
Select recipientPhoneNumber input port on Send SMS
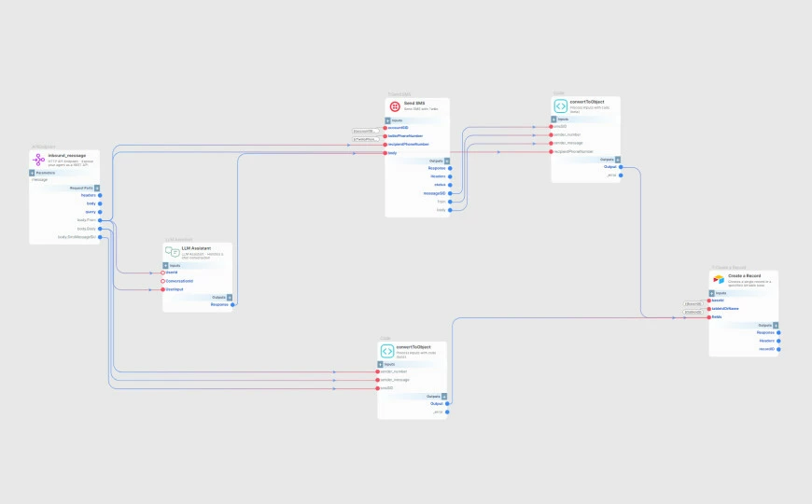pyautogui.click(x=385, y=145)
